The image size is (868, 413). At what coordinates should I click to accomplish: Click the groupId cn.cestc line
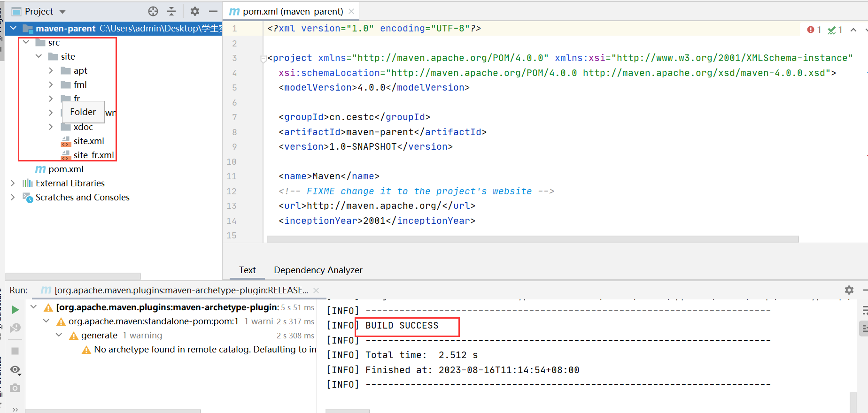355,117
